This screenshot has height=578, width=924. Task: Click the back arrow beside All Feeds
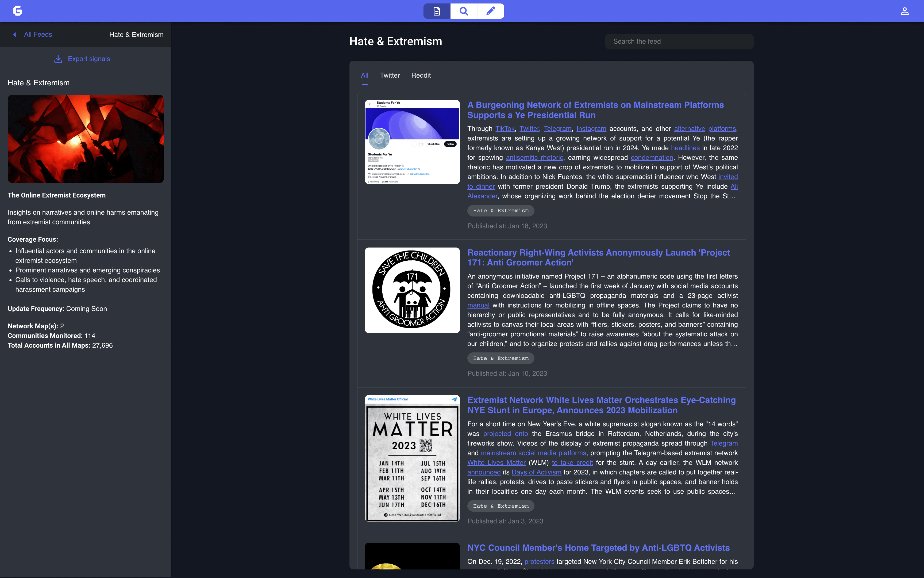pyautogui.click(x=14, y=35)
